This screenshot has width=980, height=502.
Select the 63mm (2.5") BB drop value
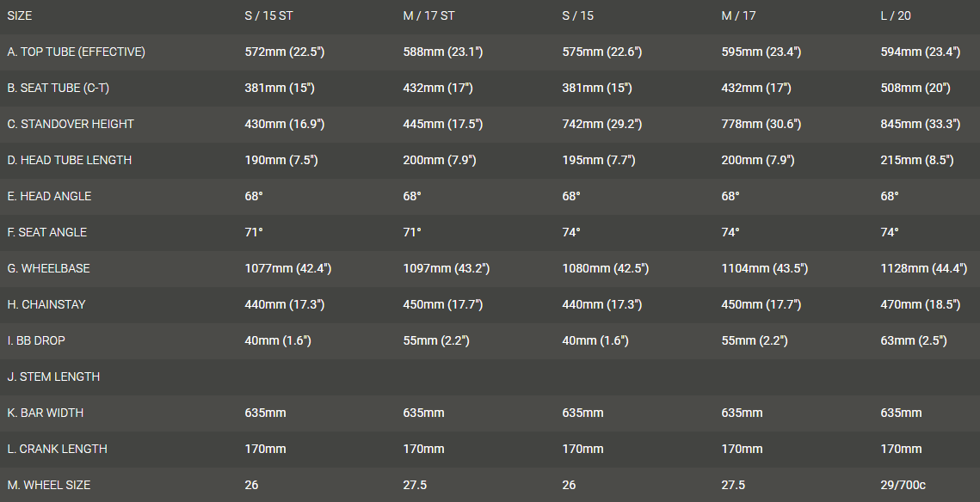[x=914, y=340]
